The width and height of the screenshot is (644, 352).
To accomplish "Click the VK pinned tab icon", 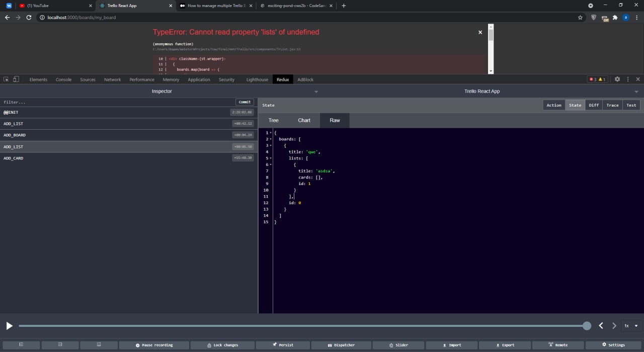I will (x=9, y=6).
